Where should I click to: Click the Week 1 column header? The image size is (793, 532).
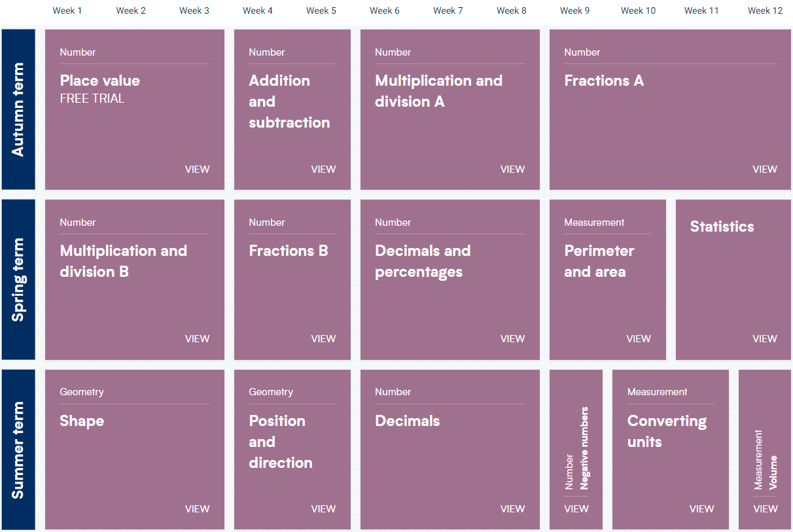pyautogui.click(x=67, y=10)
